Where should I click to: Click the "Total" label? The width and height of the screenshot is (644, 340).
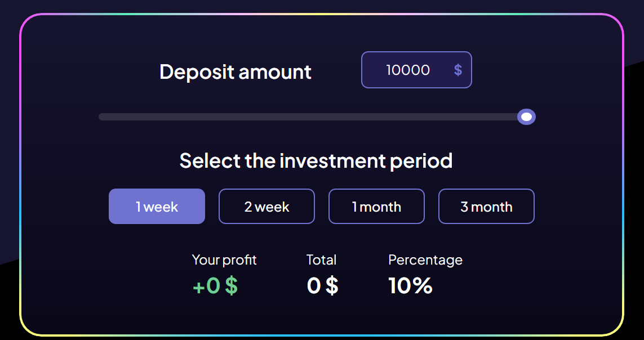(321, 260)
